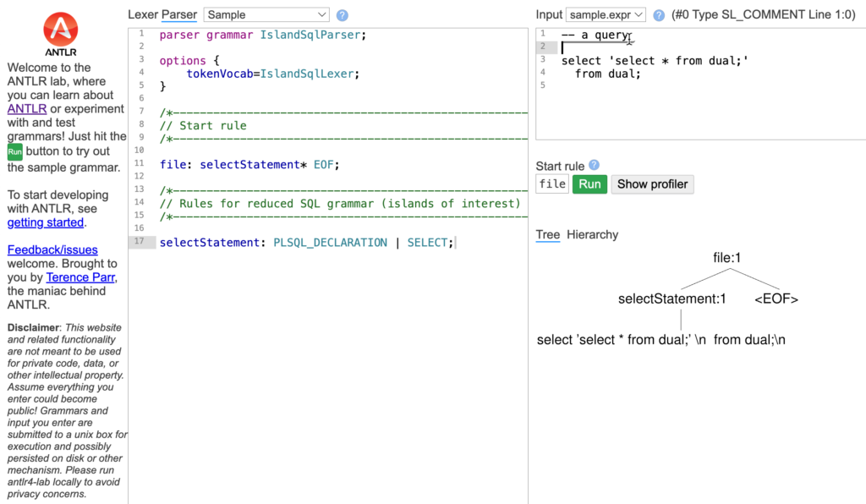866x504 pixels.
Task: Open help beside the sample.expr input selector
Action: (659, 14)
